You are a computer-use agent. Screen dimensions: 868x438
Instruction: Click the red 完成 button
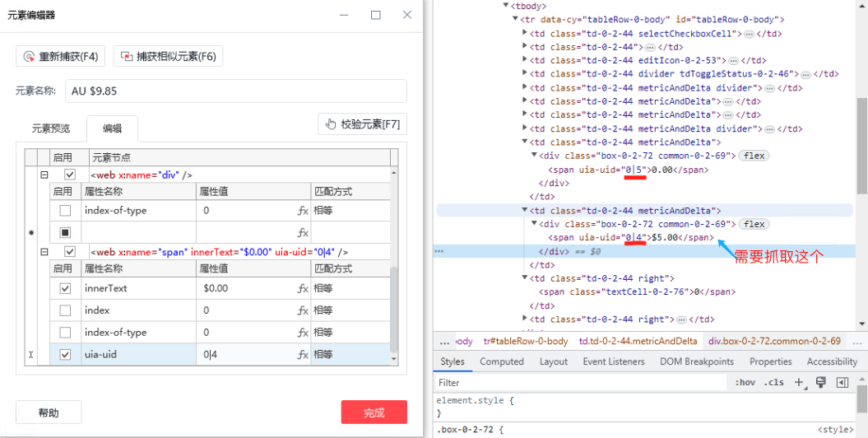[374, 412]
